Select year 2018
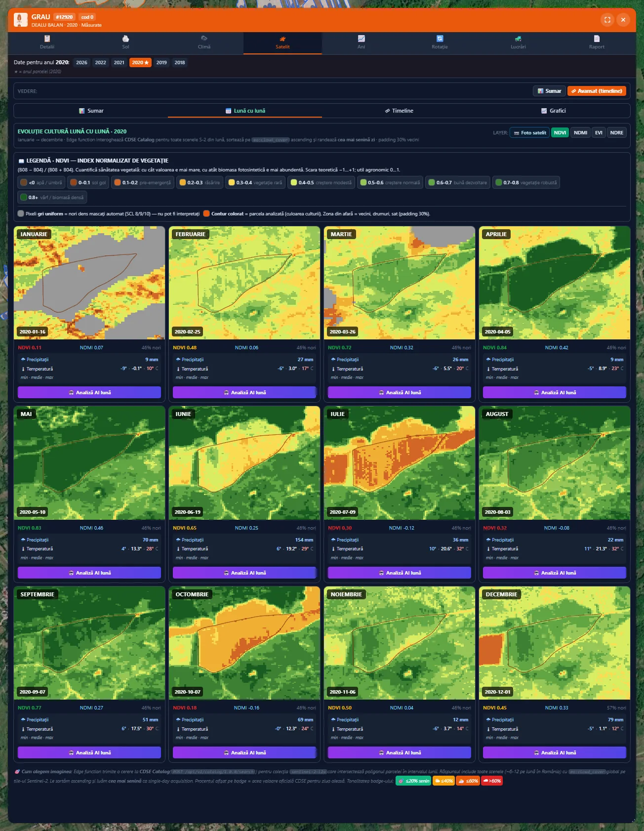644x831 pixels. (180, 63)
